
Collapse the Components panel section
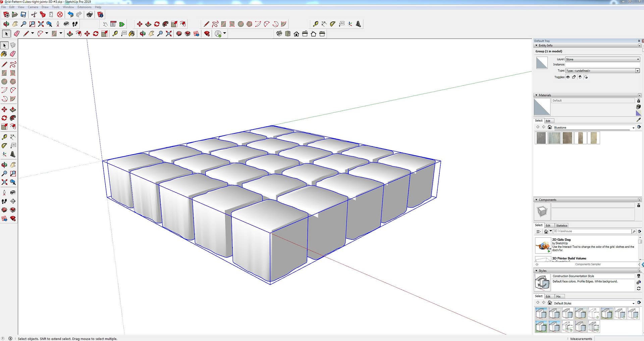[536, 200]
